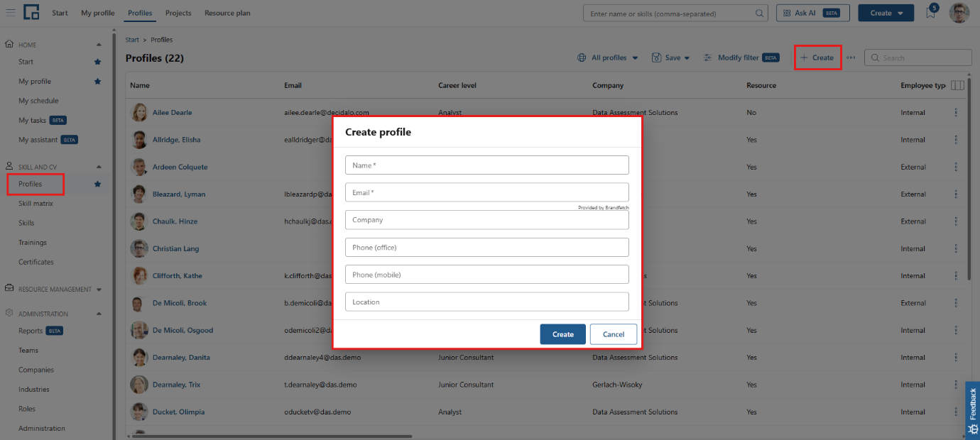
Task: Open the top bar Create dropdown
Action: (886, 13)
